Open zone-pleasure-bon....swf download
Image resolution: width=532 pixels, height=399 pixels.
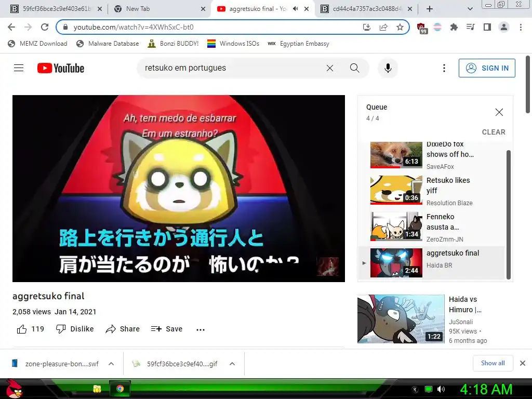coord(56,364)
